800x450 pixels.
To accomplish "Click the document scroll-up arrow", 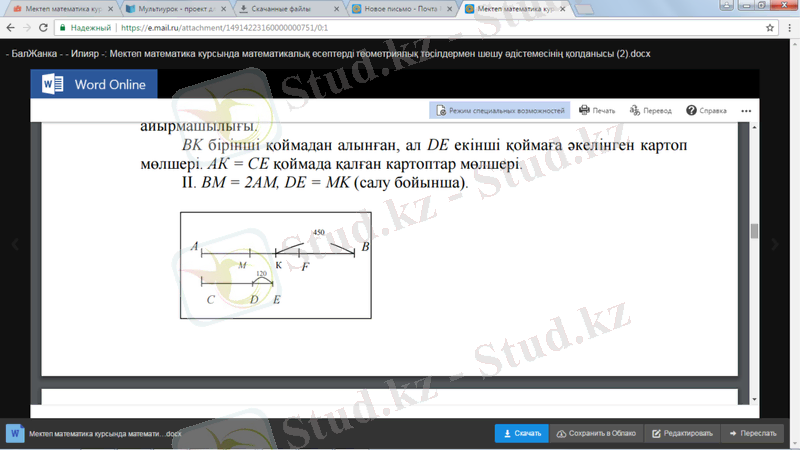I will pos(754,127).
